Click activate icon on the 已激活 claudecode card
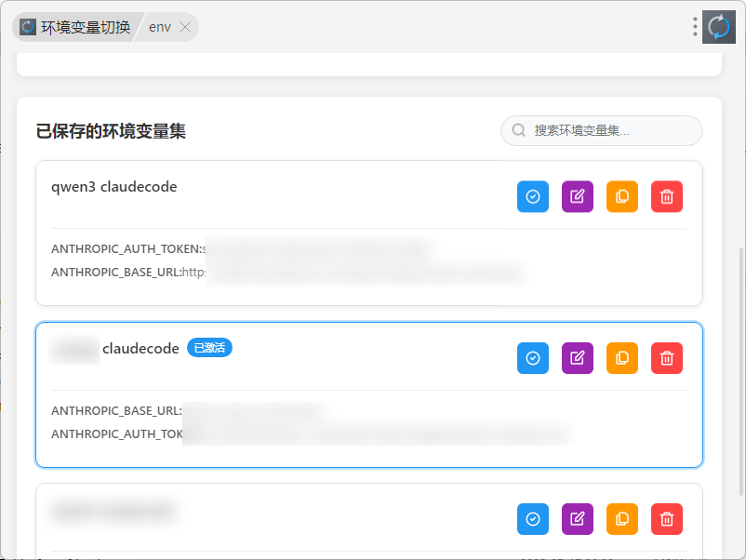Image resolution: width=746 pixels, height=560 pixels. pyautogui.click(x=532, y=358)
